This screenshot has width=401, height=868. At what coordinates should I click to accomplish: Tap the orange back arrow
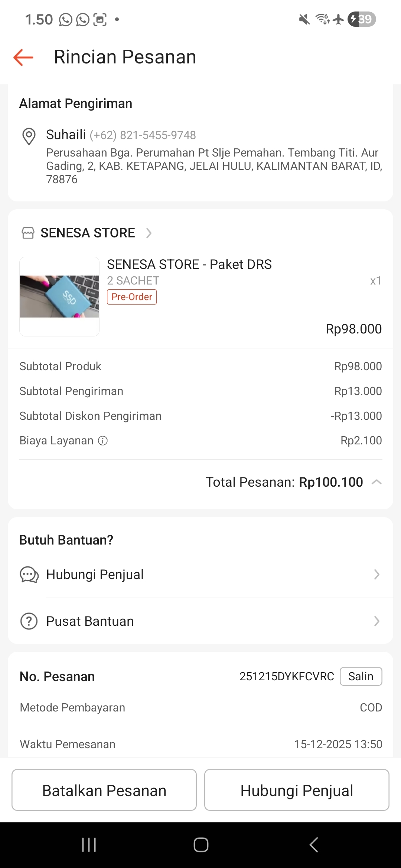(23, 57)
